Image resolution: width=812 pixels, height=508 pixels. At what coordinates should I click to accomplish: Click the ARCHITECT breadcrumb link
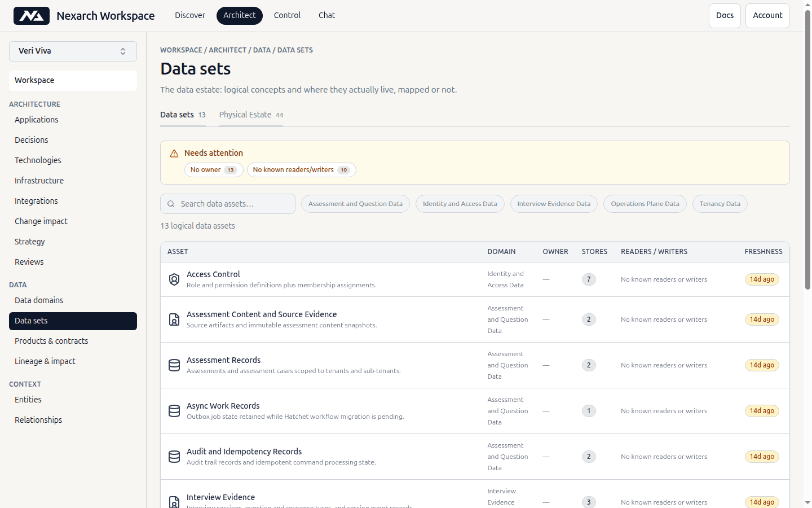(x=228, y=50)
